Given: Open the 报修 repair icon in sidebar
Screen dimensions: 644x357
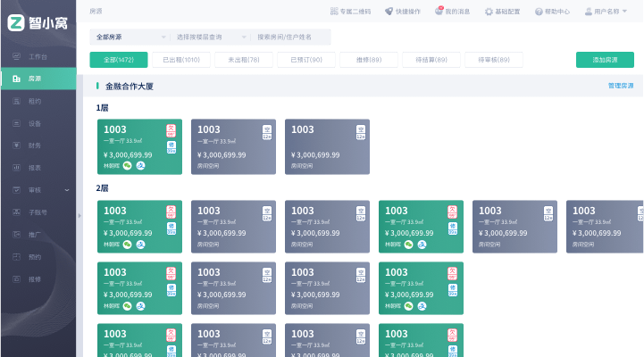Looking at the screenshot, I should pyautogui.click(x=16, y=279).
